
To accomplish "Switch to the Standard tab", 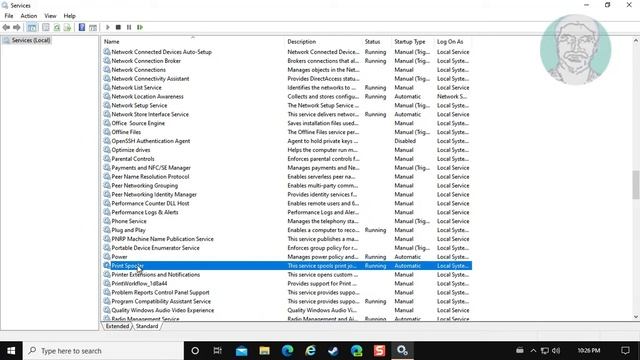I will coord(147,326).
